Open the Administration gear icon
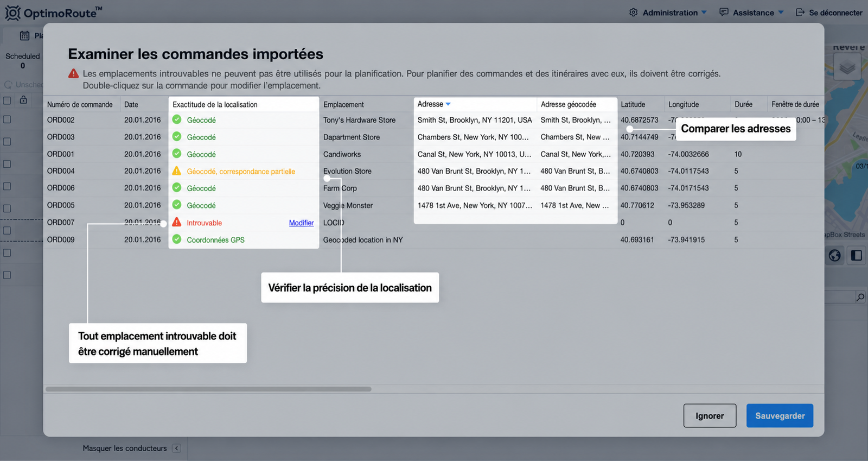868x461 pixels. click(633, 12)
